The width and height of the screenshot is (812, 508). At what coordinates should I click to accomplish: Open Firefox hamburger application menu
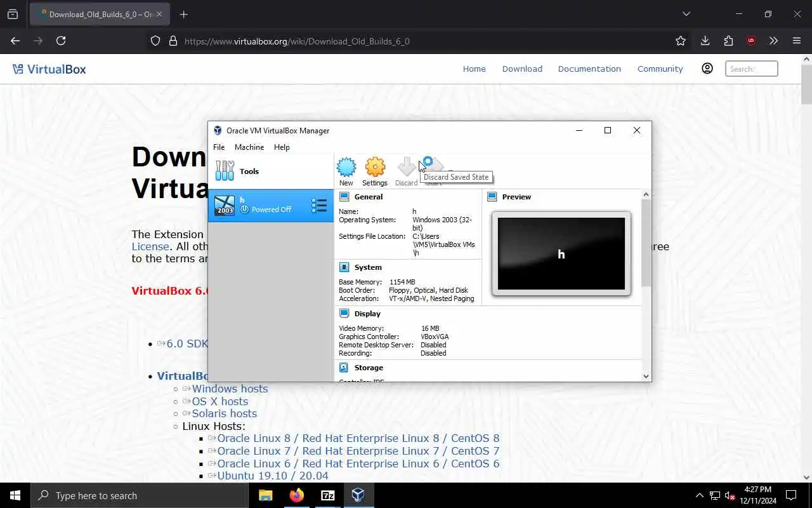pyautogui.click(x=797, y=41)
